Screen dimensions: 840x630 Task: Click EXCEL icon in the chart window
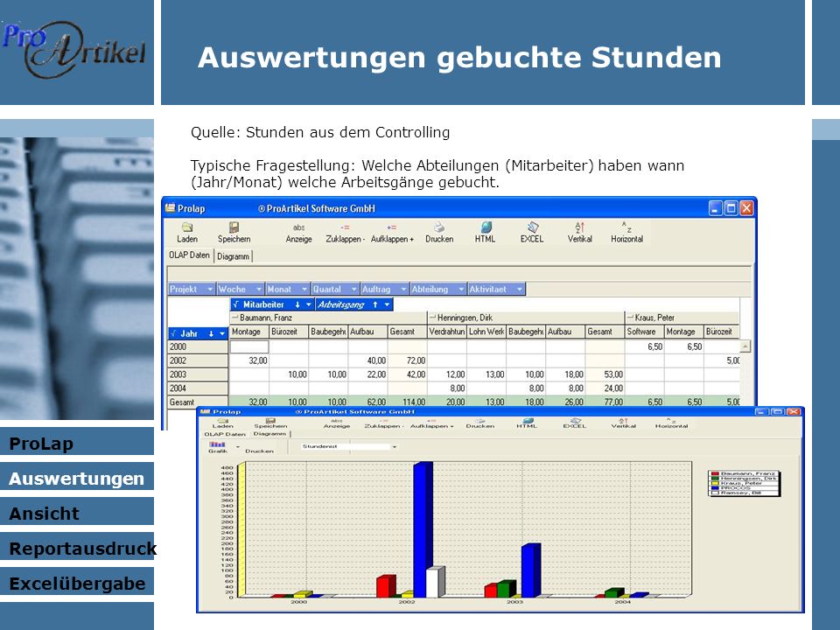(x=574, y=421)
